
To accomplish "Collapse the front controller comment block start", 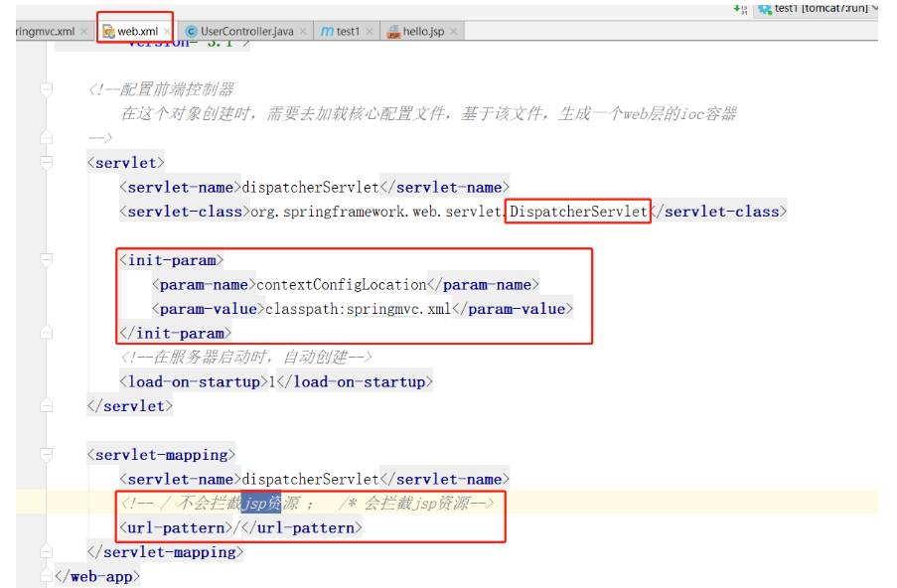I will tap(47, 89).
